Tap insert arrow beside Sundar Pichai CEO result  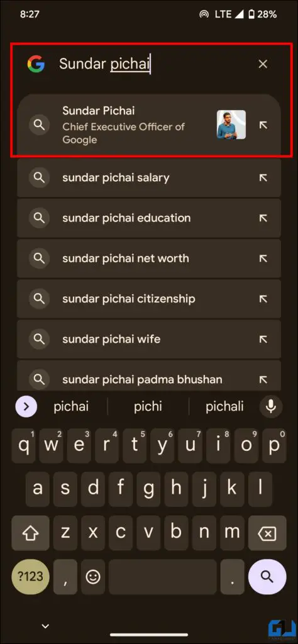point(263,125)
